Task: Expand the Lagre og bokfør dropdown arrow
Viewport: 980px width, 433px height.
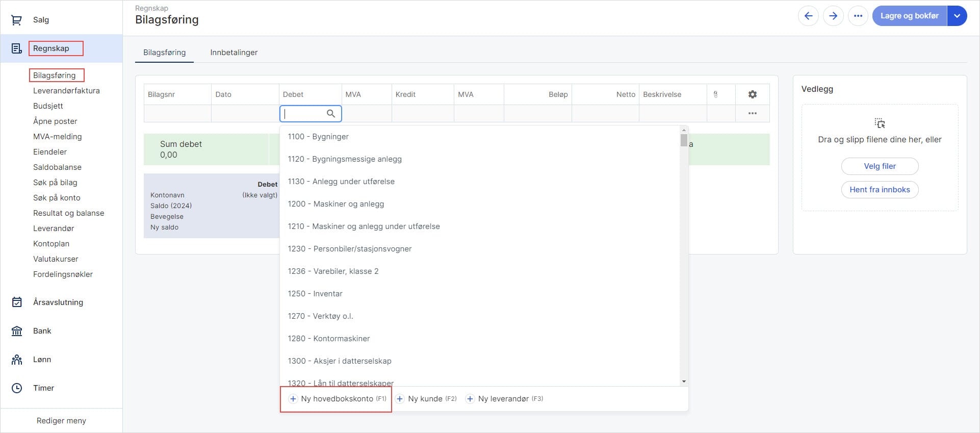Action: pos(957,16)
